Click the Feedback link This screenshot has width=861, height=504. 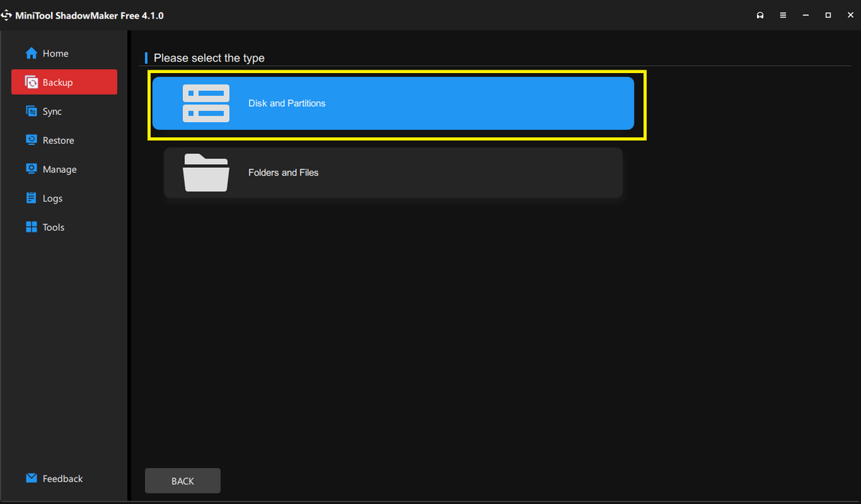[x=54, y=478]
